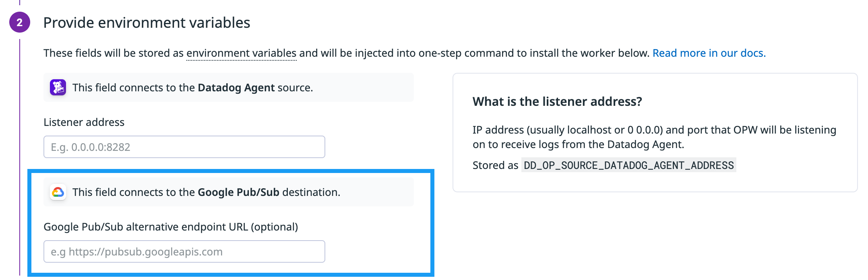Click the 'Listener address' field label
Viewport: 868px width, 280px height.
84,122
